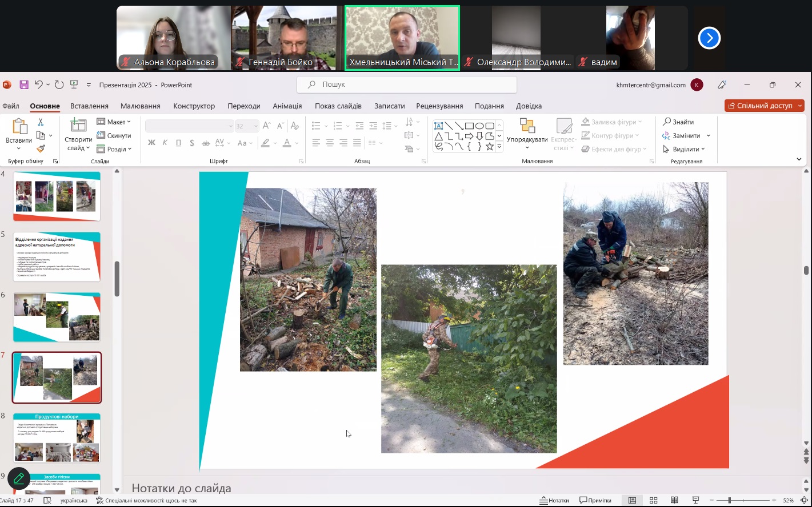Select slide 8 Продуктові набори thumbnail
Viewport: 812px width, 507px height.
57,438
